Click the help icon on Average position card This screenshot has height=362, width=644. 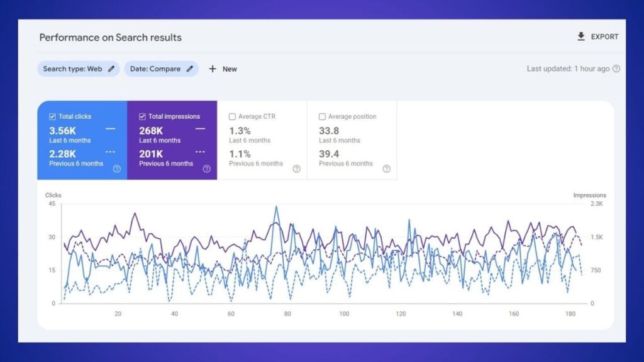click(386, 168)
